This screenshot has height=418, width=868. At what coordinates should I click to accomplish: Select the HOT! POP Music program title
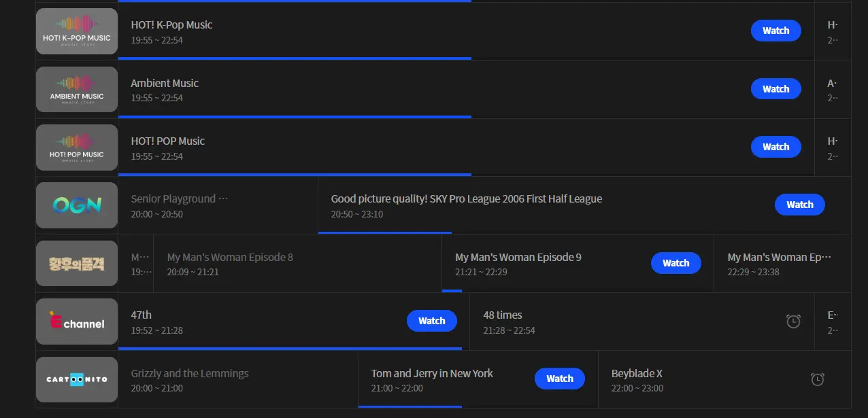tap(168, 141)
